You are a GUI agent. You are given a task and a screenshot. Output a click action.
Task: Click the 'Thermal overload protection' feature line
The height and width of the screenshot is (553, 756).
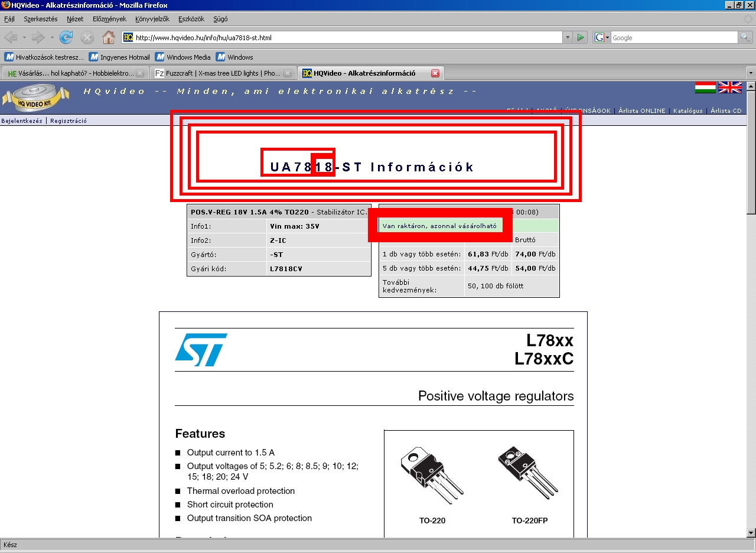pyautogui.click(x=241, y=491)
